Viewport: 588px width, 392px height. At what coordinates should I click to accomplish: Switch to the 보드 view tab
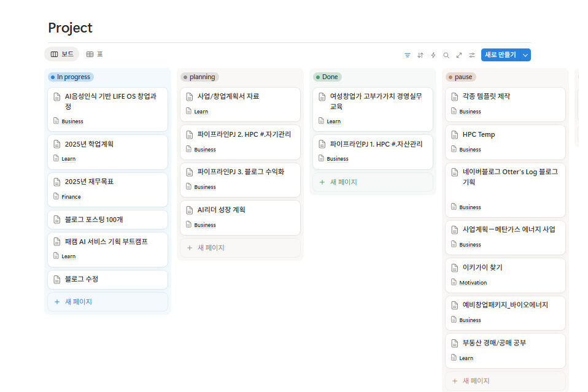pyautogui.click(x=62, y=55)
